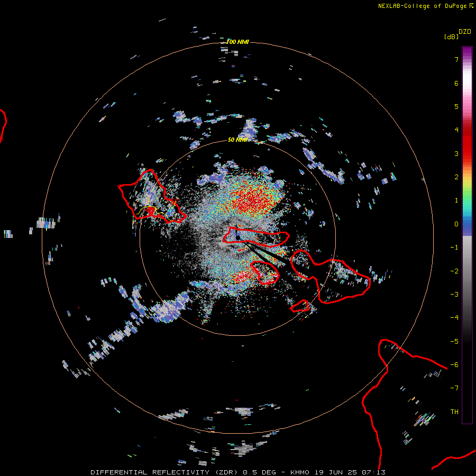Image resolution: width=476 pixels, height=476 pixels.
Task: Click the [dB] unit label
Action: pos(451,36)
